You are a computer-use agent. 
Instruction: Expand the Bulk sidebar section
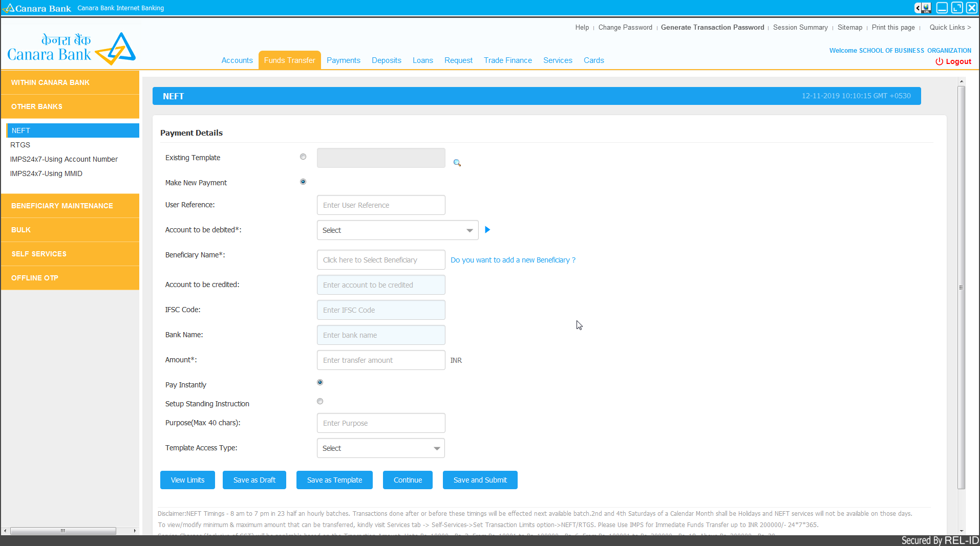70,230
